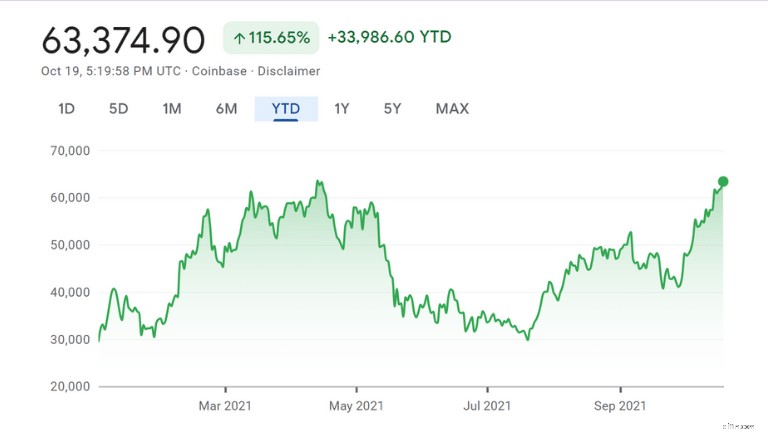The width and height of the screenshot is (768, 432).
Task: View the MAX range chart
Action: pos(452,109)
